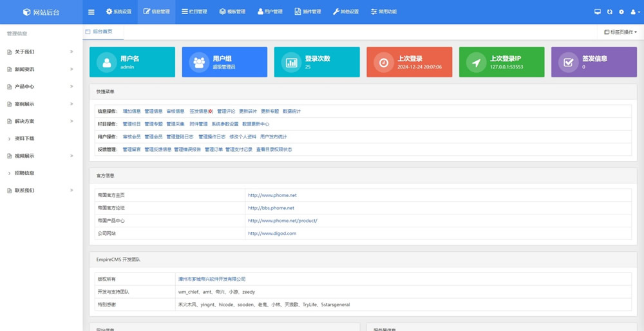The height and width of the screenshot is (331, 644).
Task: Expand the 资料下载 sidebar item
Action: 39,138
